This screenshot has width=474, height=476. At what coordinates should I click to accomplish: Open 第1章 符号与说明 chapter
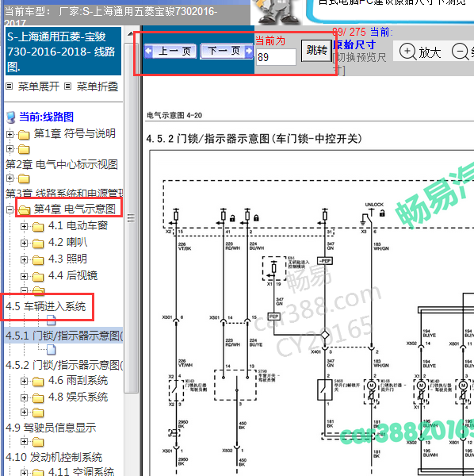click(x=75, y=133)
